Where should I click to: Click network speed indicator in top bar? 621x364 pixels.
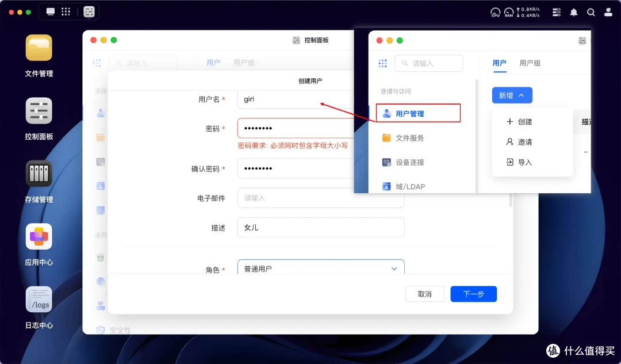click(x=528, y=12)
